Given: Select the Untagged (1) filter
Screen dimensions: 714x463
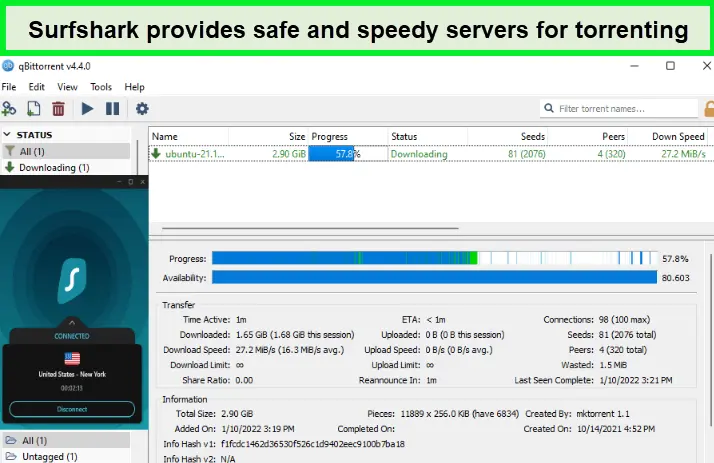Looking at the screenshot, I should [x=66, y=456].
